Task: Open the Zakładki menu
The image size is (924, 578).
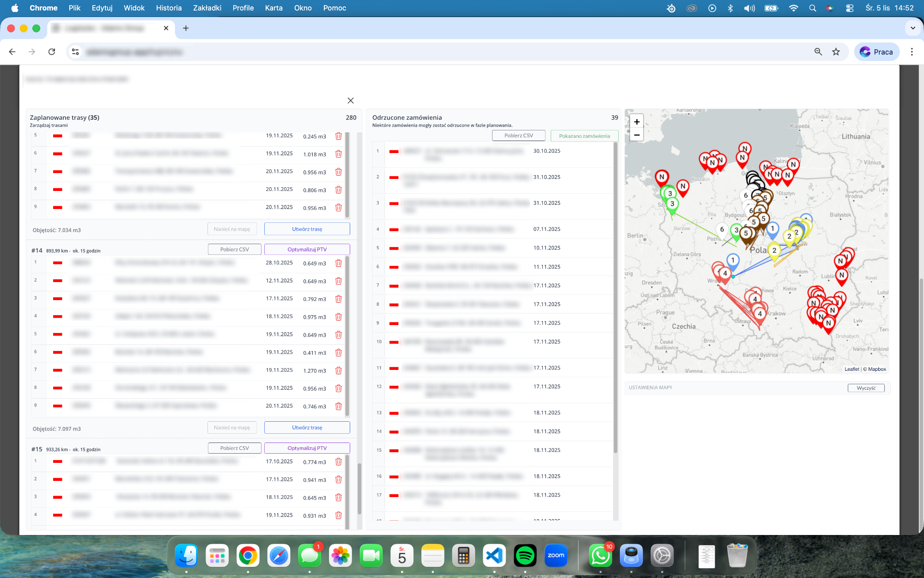Action: [x=207, y=8]
